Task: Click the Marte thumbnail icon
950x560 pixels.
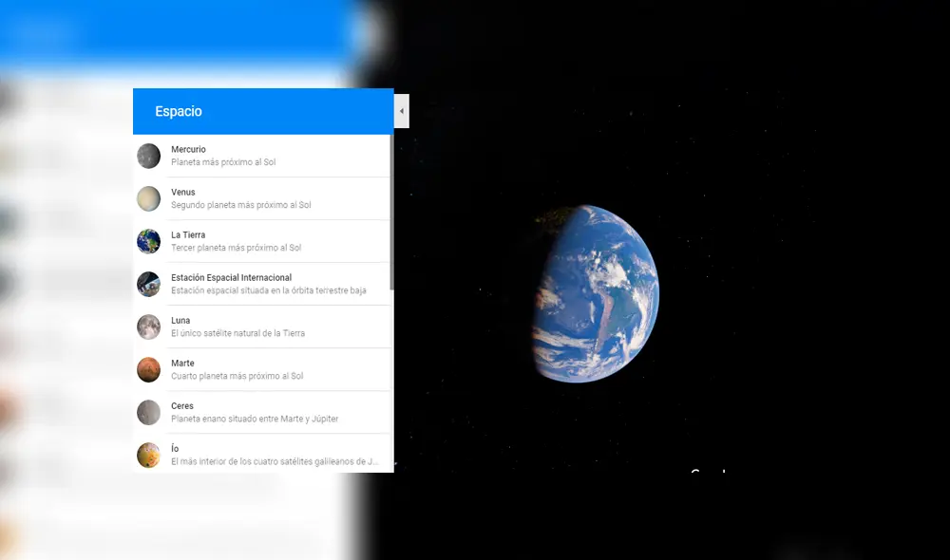Action: tap(149, 368)
